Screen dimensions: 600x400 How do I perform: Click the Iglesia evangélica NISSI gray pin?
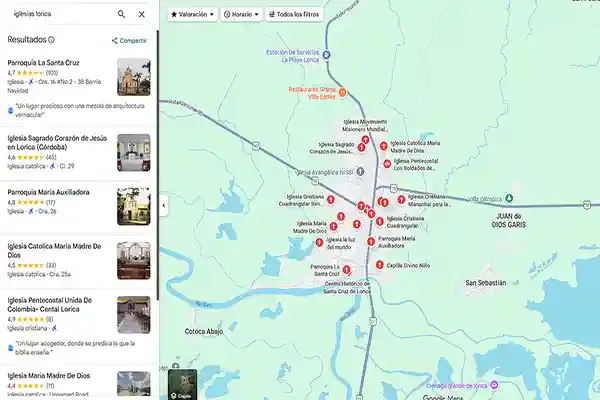point(360,171)
